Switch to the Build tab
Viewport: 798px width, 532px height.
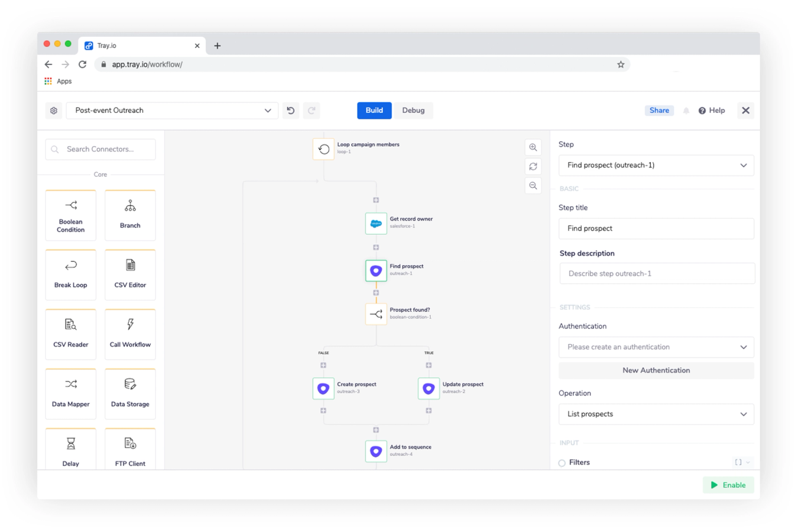pos(374,111)
